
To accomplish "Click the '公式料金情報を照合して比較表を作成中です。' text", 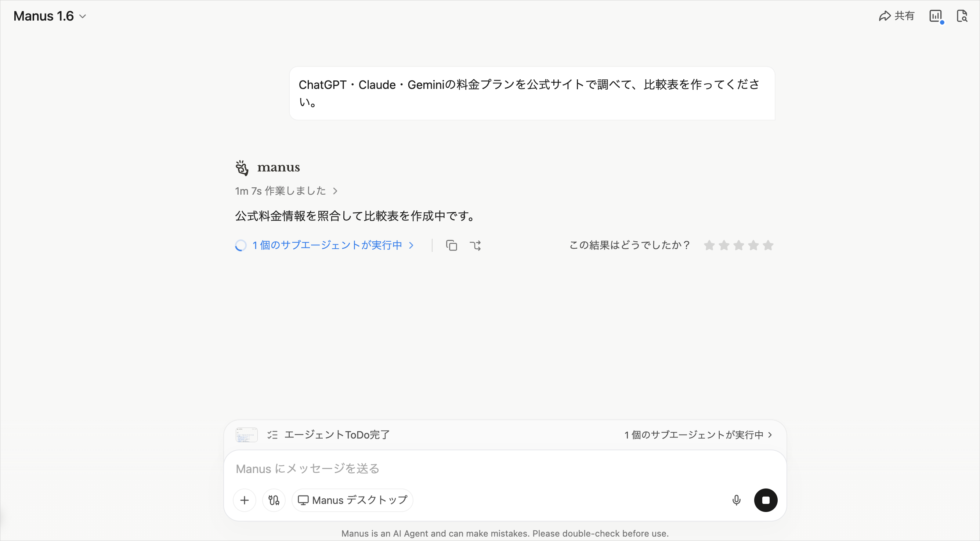I will (355, 216).
